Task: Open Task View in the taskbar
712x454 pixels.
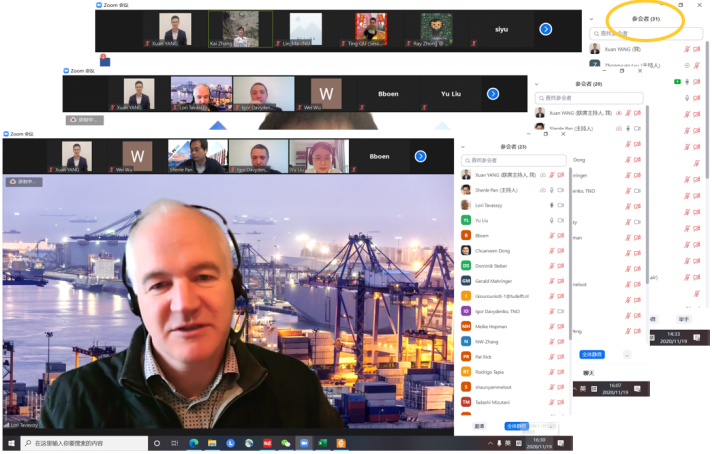Action: click(175, 443)
